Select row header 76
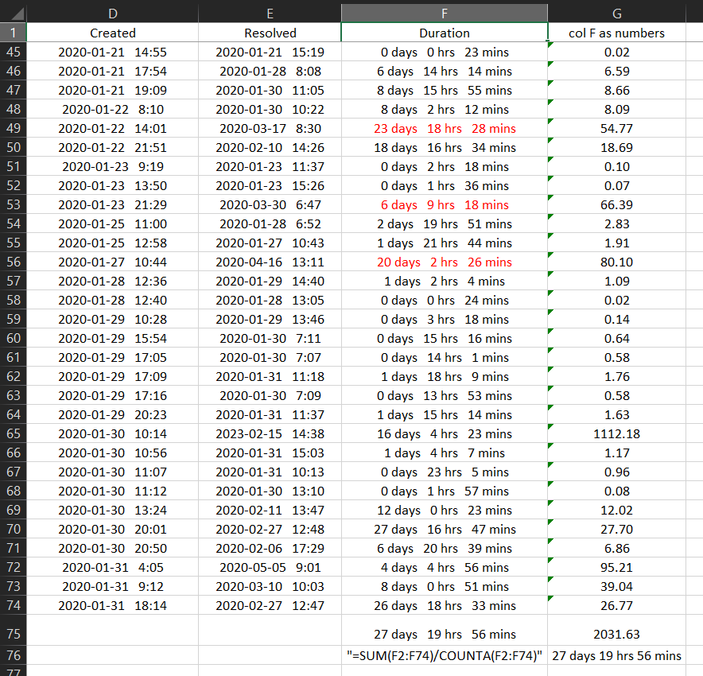This screenshot has height=676, width=703. coord(13,655)
